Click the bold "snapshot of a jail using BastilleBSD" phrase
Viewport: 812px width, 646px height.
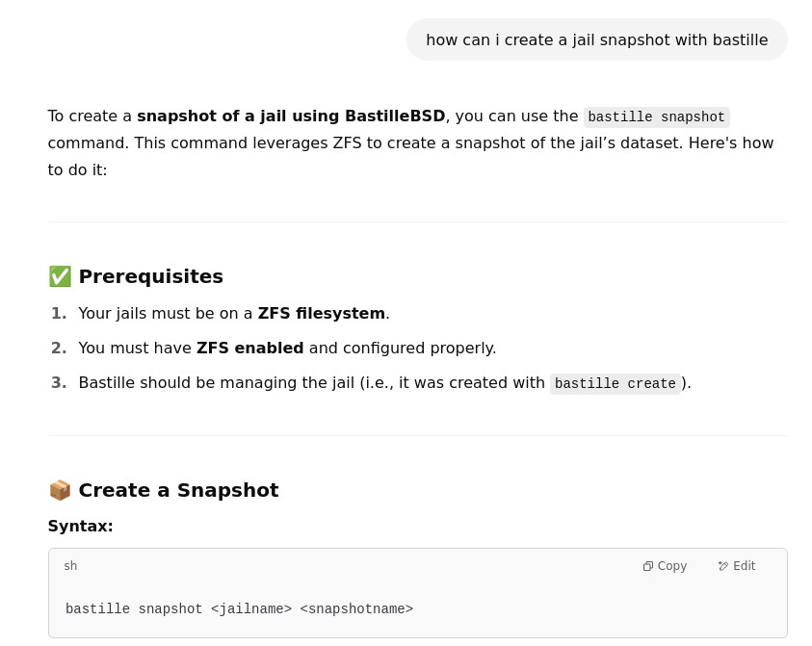[x=291, y=116]
